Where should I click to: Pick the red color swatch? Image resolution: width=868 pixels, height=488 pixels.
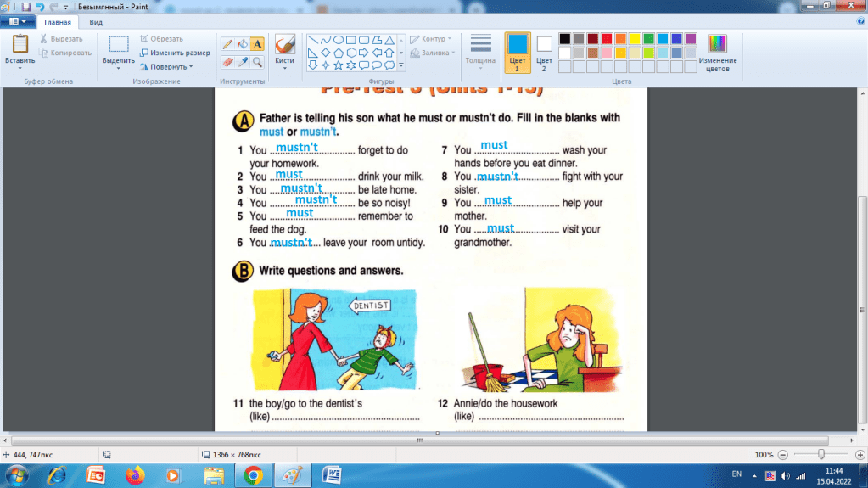point(606,39)
